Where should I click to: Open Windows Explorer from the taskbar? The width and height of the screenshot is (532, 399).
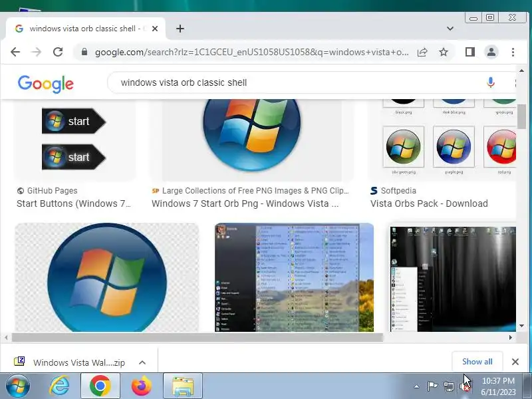pos(183,386)
